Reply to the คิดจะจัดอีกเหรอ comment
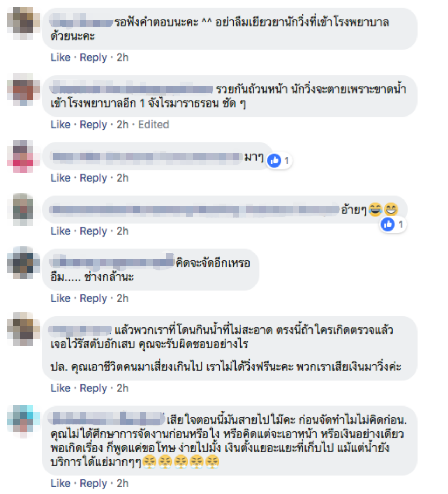Image resolution: width=448 pixels, height=494 pixels. click(93, 298)
